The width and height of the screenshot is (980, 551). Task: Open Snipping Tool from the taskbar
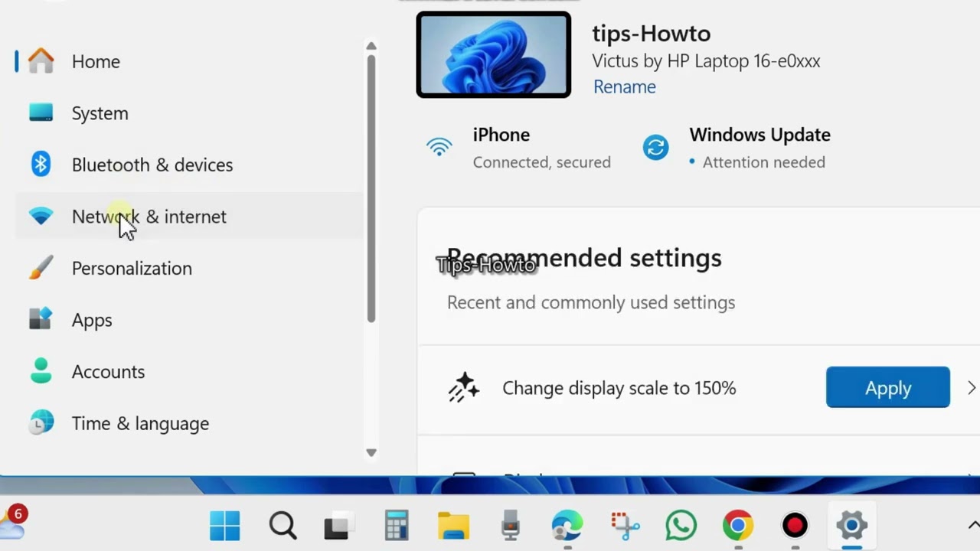pos(625,526)
